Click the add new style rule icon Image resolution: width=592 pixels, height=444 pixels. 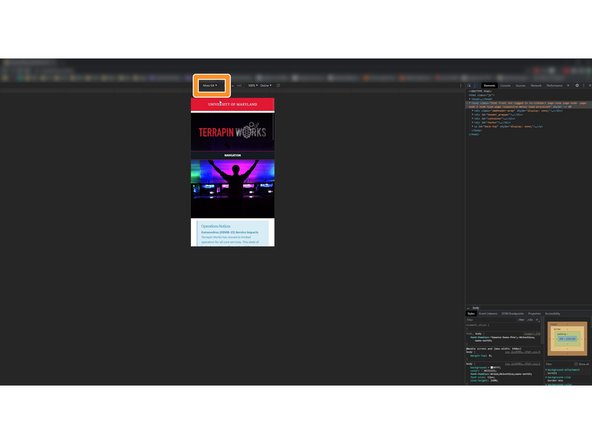coord(537,320)
